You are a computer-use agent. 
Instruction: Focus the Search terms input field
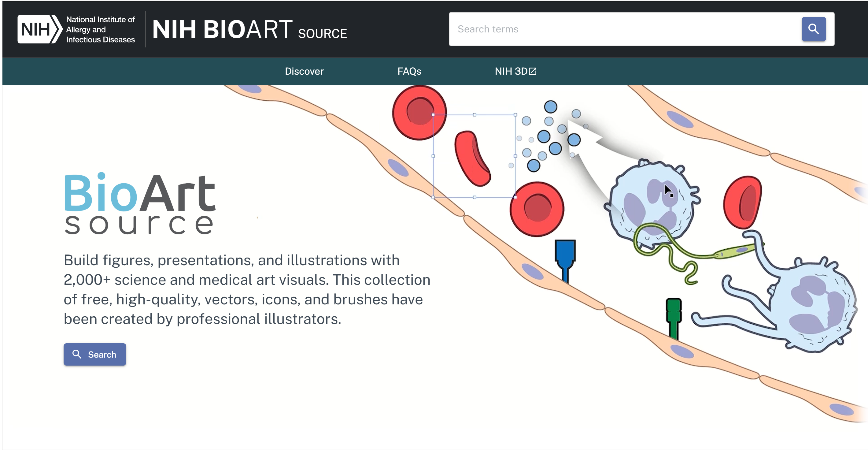(x=625, y=29)
